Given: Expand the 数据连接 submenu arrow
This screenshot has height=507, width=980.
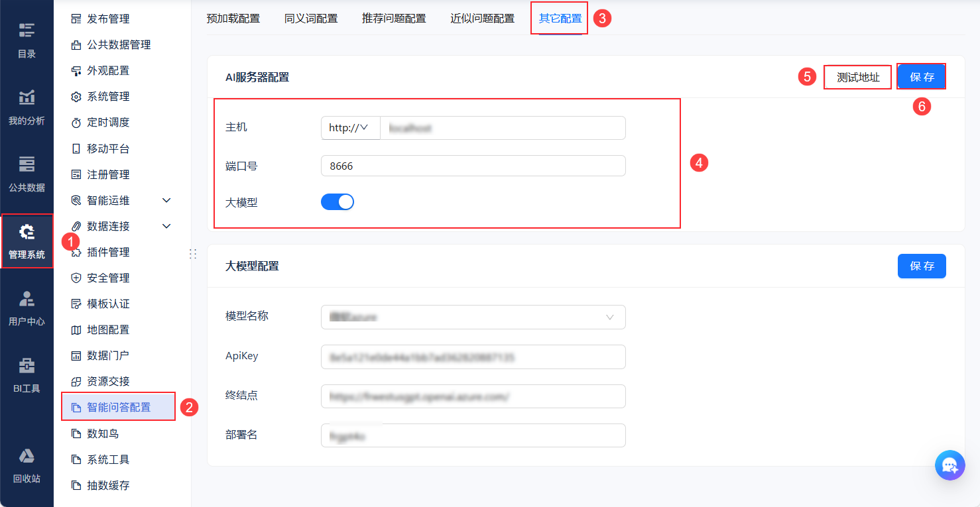Looking at the screenshot, I should pyautogui.click(x=166, y=226).
